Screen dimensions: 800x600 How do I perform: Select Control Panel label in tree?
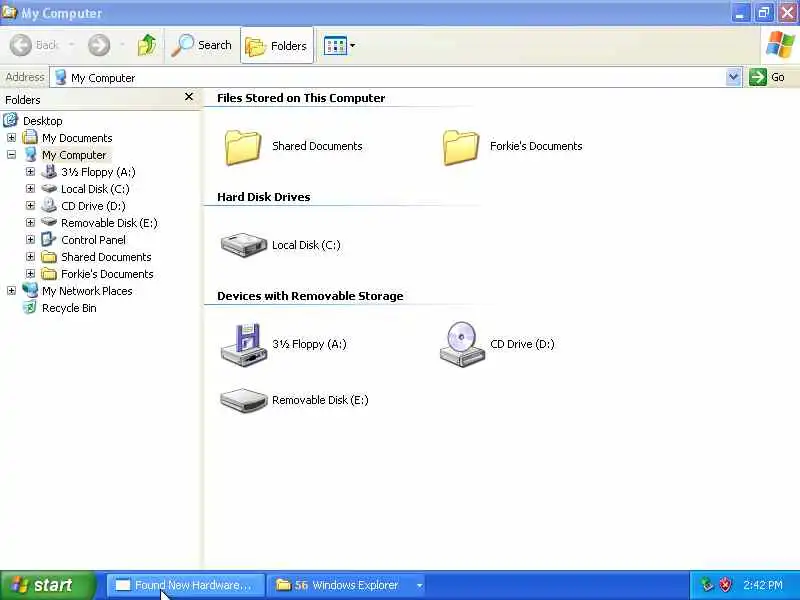click(93, 240)
